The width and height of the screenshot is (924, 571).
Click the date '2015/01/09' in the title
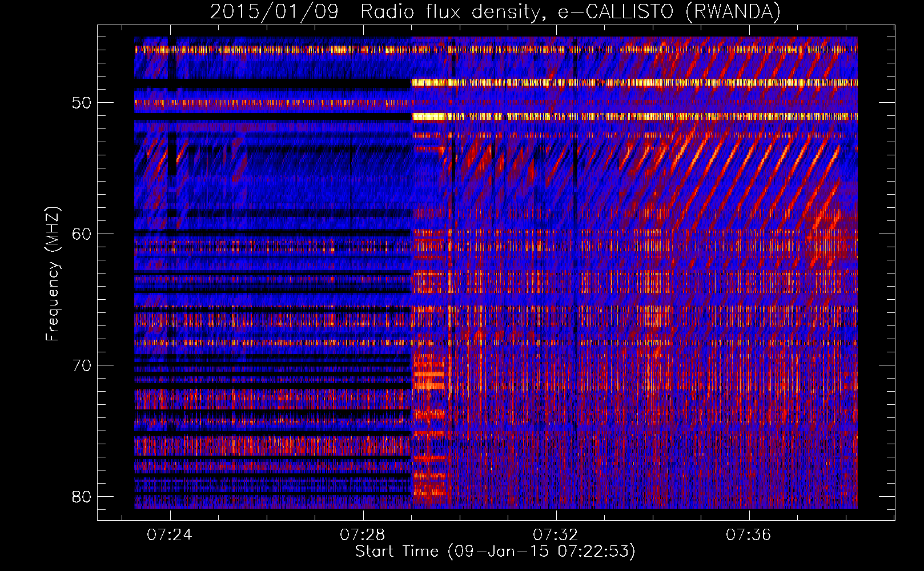275,11
